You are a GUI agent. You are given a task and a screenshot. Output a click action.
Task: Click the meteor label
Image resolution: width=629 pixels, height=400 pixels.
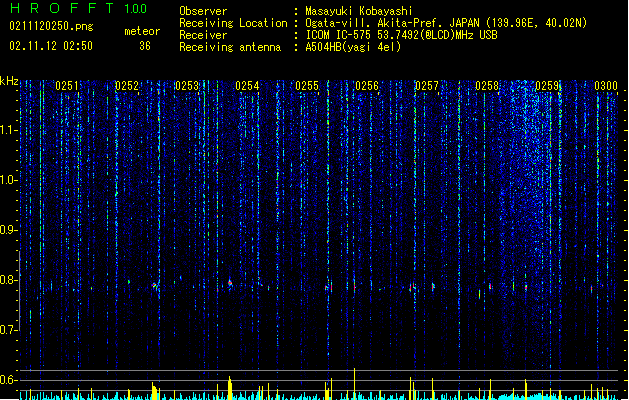(142, 31)
